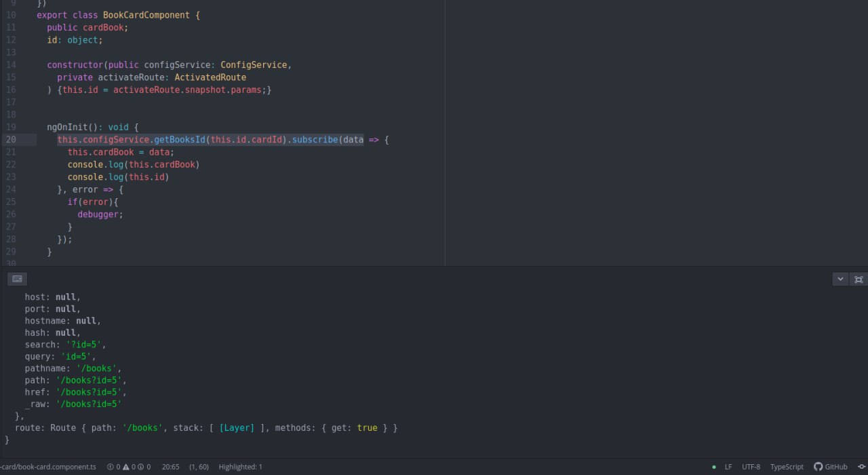
Task: Click the BookCardComponent class name
Action: click(x=146, y=15)
